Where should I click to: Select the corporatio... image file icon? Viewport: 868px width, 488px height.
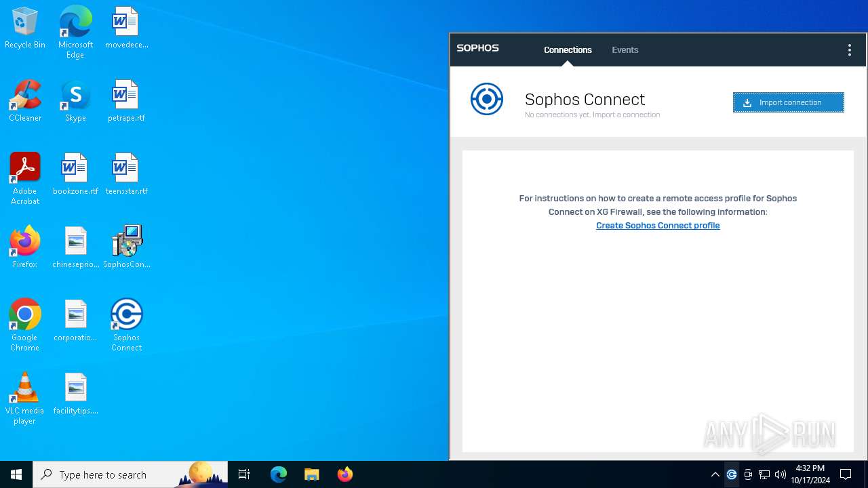75,321
